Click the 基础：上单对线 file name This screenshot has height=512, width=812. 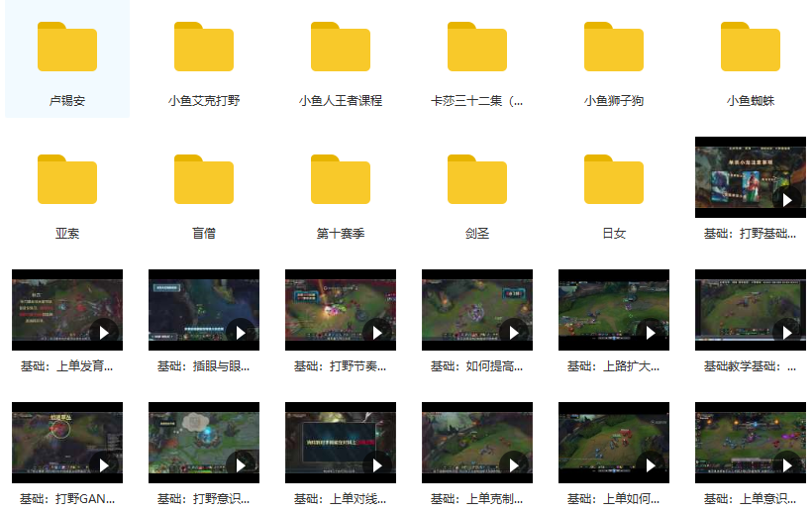[x=341, y=499]
